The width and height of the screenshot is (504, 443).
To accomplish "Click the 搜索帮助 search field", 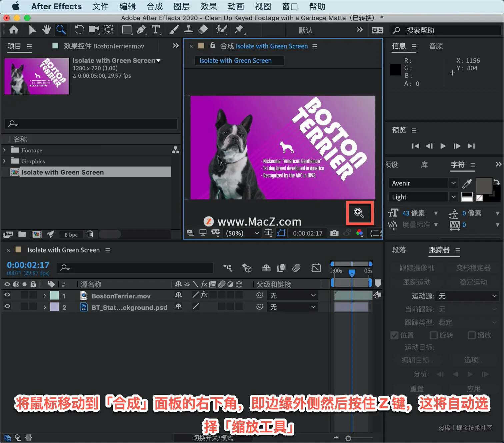I will point(446,30).
